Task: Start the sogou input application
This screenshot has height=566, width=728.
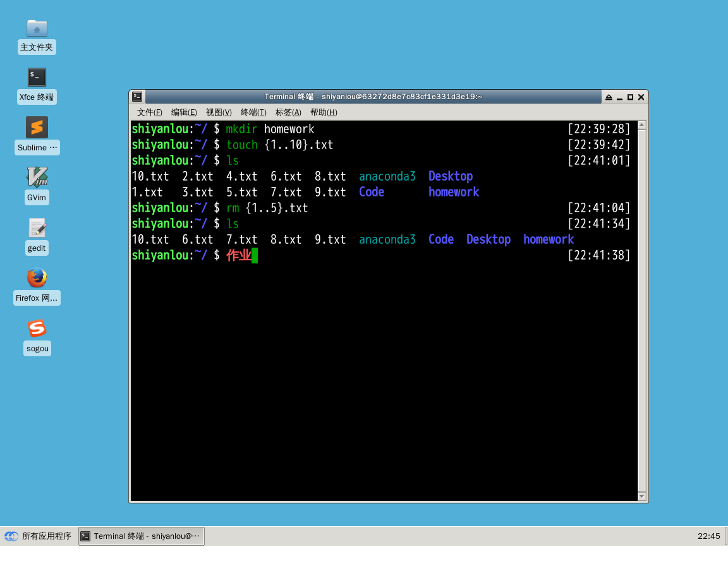Action: [x=37, y=336]
